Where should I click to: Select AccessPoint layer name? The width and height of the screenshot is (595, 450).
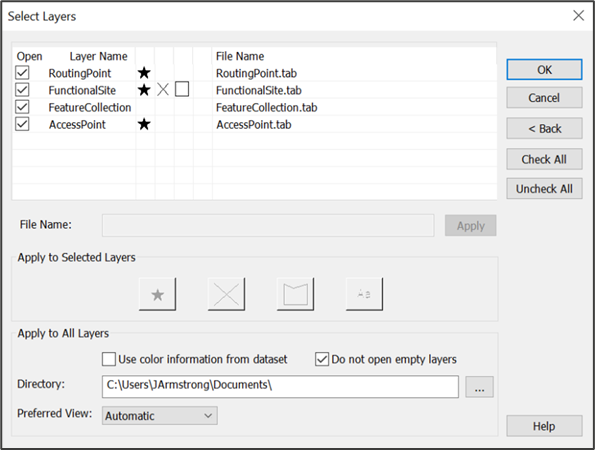(77, 124)
